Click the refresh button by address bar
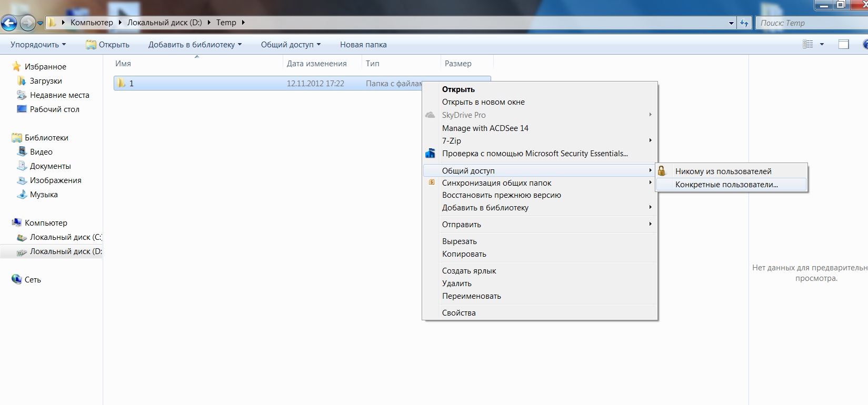This screenshot has height=405, width=868. click(744, 23)
